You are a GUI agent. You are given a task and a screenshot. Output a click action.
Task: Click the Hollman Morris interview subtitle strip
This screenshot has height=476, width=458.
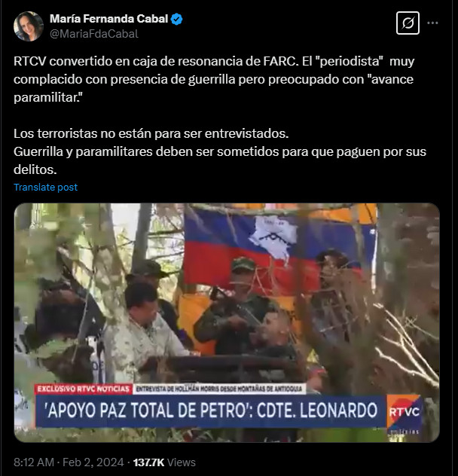click(218, 389)
